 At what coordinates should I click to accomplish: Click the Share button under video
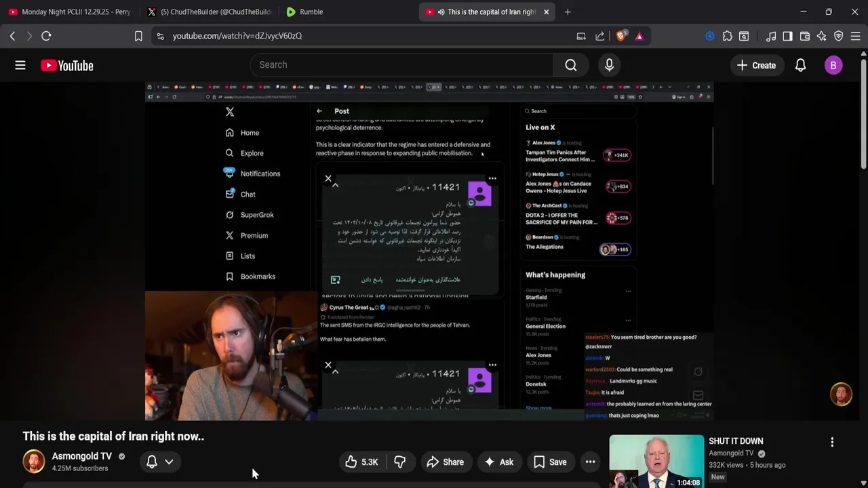445,462
